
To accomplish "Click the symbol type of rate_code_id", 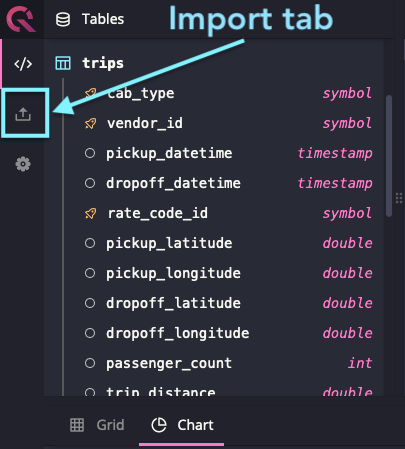I will pyautogui.click(x=347, y=213).
